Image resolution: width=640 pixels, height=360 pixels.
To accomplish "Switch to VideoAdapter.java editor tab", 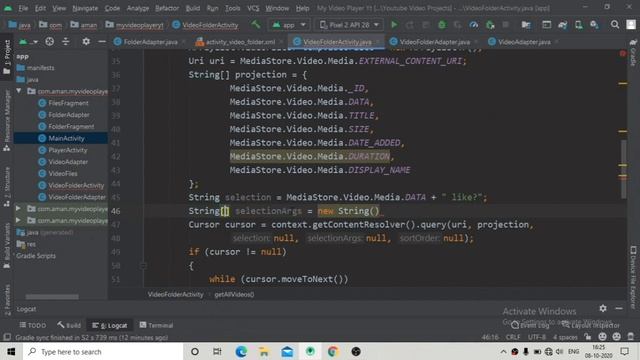I will [524, 42].
